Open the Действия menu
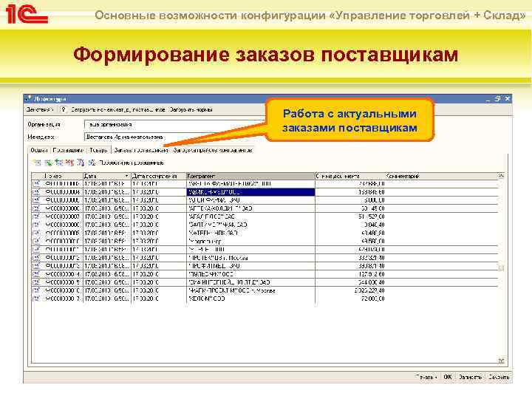532x399 pixels. pyautogui.click(x=40, y=109)
